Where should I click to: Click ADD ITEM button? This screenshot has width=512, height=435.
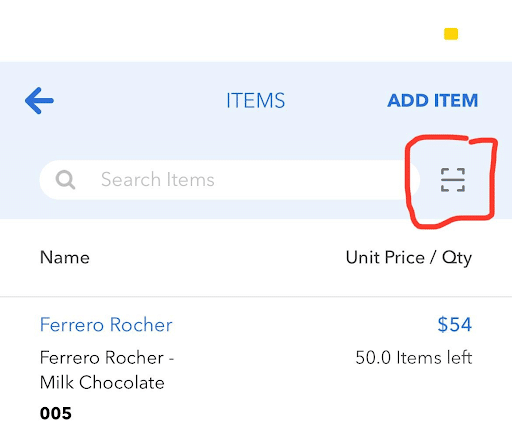click(433, 101)
